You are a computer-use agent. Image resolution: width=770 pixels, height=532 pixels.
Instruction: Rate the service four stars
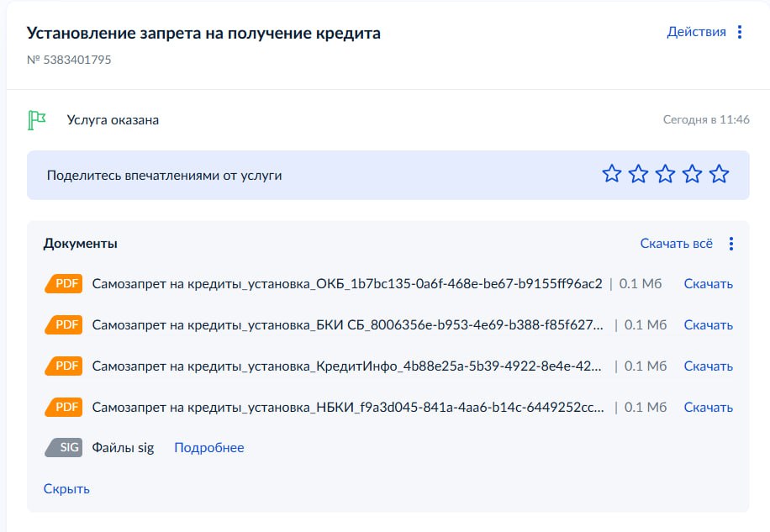tap(693, 174)
